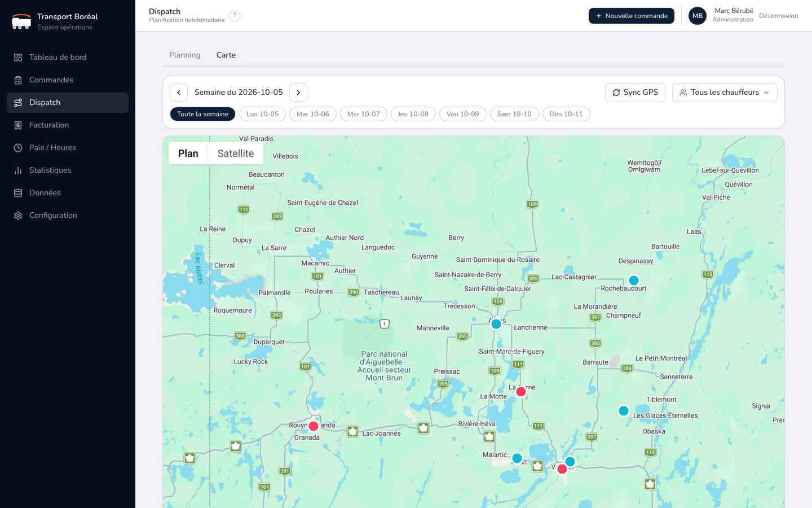Filter by Lun 10-05
The height and width of the screenshot is (508, 812).
click(x=262, y=114)
